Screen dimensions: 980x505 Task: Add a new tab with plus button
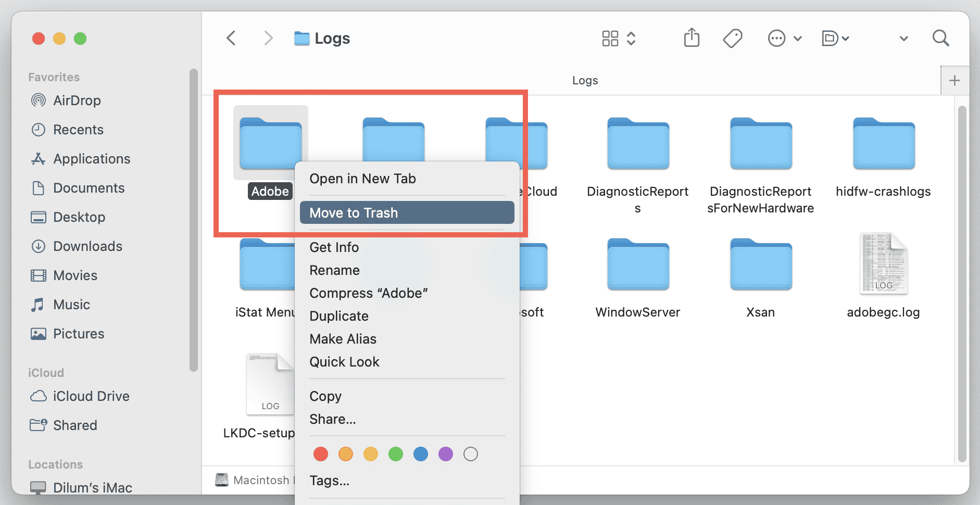point(954,81)
